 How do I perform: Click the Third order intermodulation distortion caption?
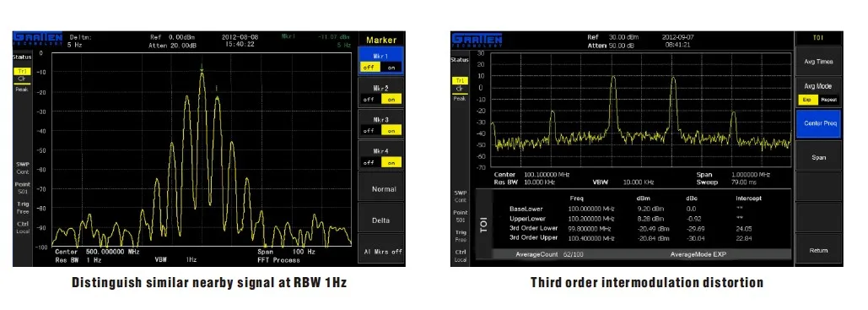(646, 282)
